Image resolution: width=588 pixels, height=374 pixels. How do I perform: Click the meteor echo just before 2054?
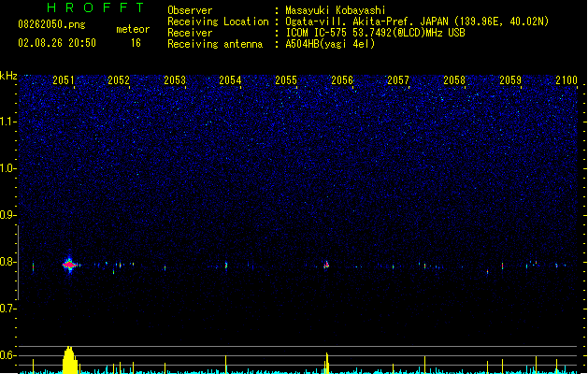(226, 266)
